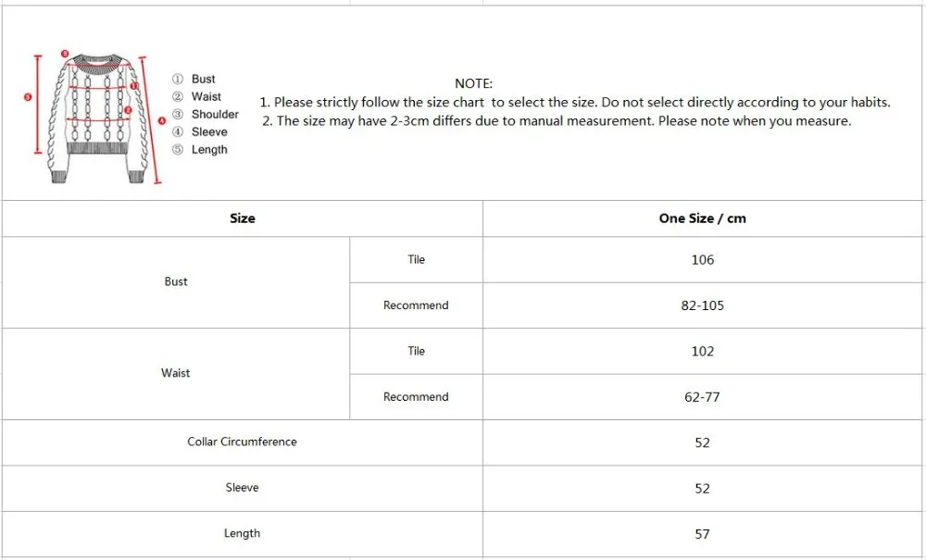Screen dimensions: 926x560
Task: Select the size chart note line one
Action: [x=575, y=102]
